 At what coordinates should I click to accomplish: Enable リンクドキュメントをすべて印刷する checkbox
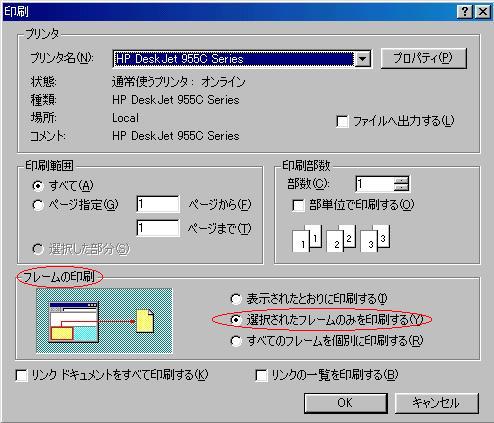tap(22, 375)
